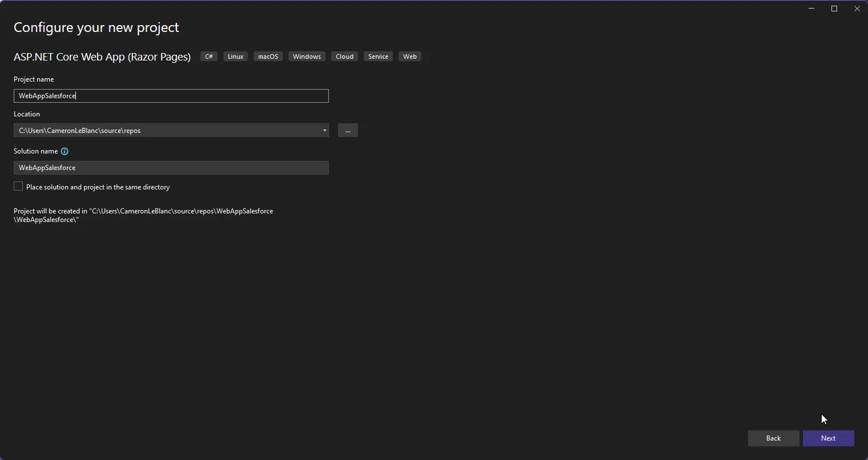
Task: Select the Service project type tag
Action: point(378,57)
